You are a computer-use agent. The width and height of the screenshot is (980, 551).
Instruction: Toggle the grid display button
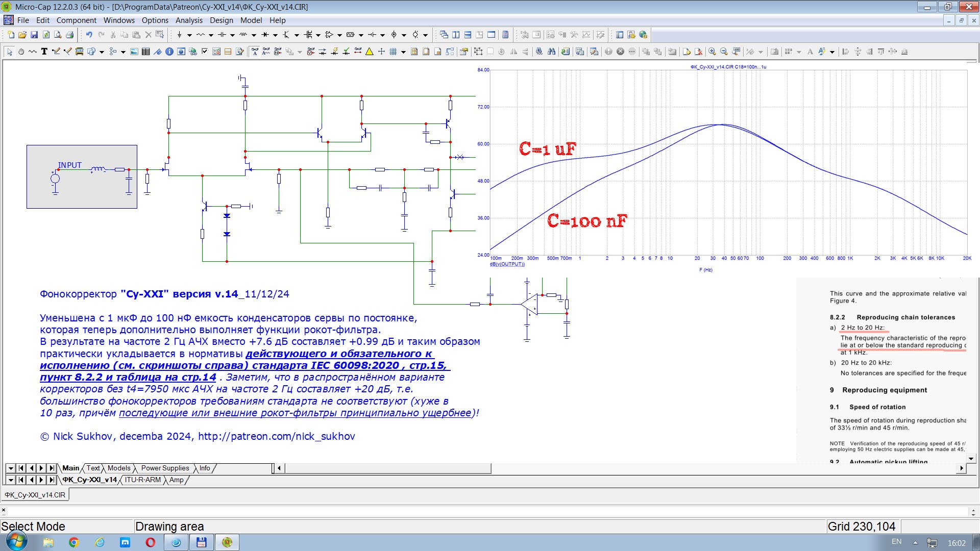pos(393,52)
